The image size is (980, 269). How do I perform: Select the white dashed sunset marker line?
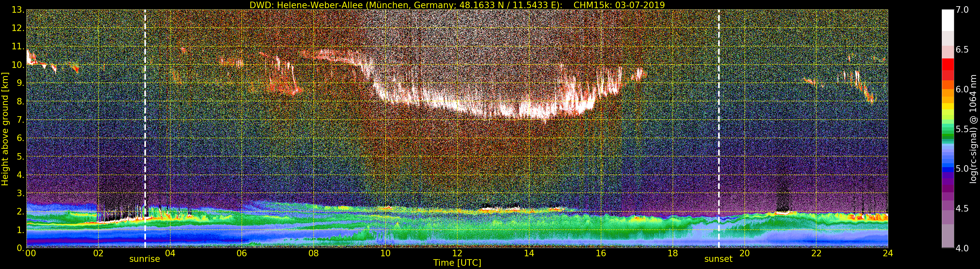719,129
